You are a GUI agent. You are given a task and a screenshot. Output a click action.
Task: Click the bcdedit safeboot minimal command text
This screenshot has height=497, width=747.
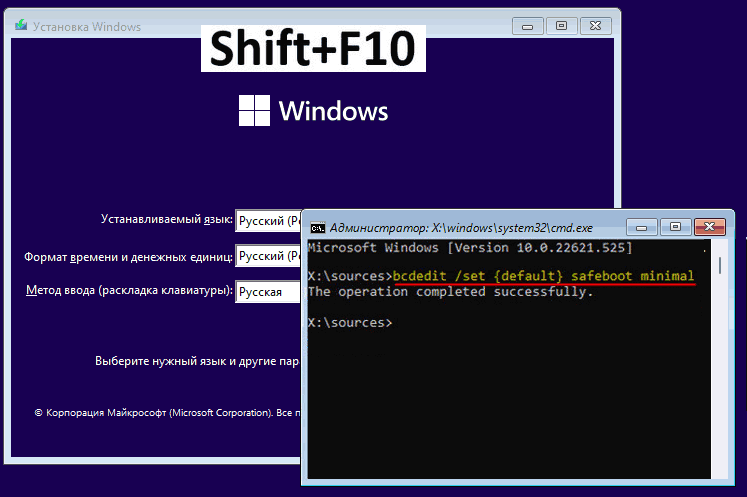tap(544, 276)
